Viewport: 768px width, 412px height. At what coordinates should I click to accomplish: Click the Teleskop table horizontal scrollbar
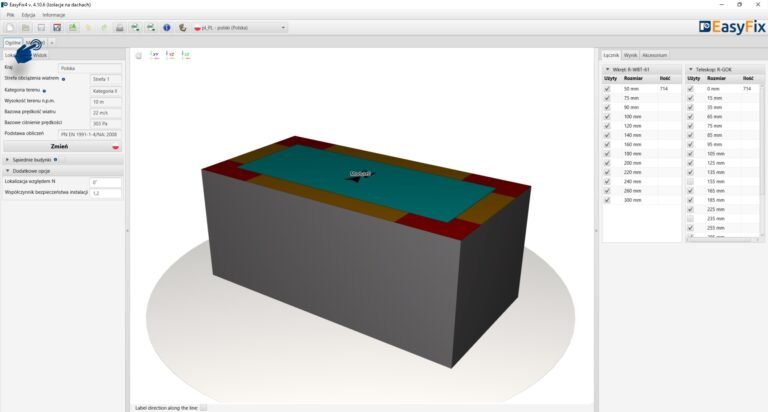(722, 240)
